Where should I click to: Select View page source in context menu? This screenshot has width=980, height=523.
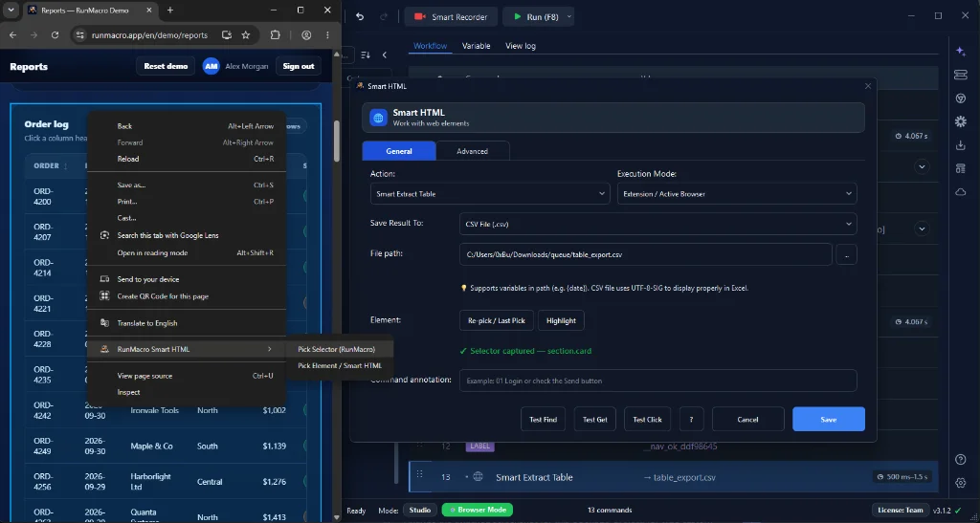pos(187,376)
